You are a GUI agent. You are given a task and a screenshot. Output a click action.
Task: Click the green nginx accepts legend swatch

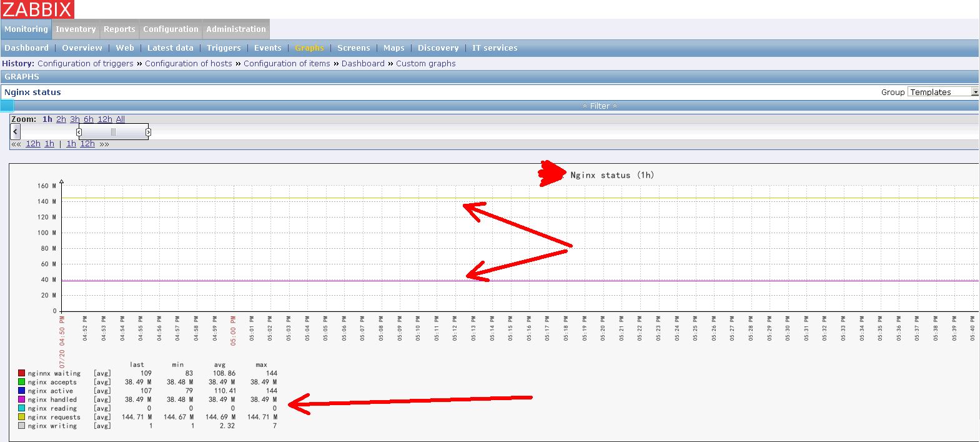point(22,382)
